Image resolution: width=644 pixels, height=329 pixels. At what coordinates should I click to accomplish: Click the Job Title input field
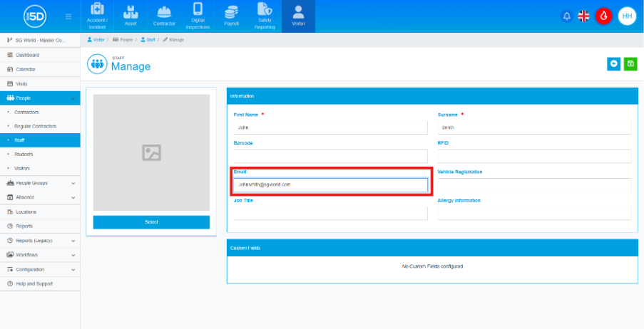[x=331, y=214]
